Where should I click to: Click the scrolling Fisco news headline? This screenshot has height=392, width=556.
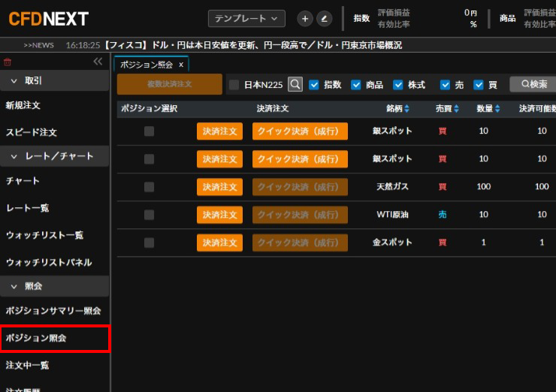pos(253,45)
